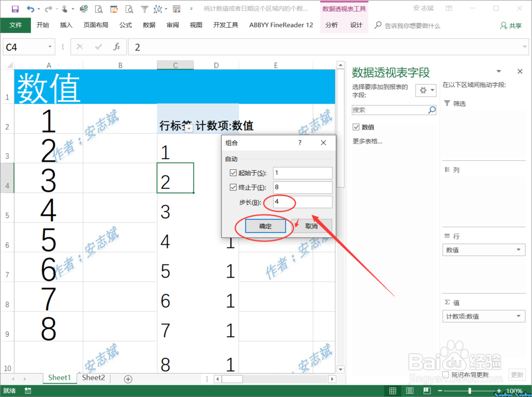Click the ribbon display options icon
Screen dimensions: 532x397
pos(449,9)
